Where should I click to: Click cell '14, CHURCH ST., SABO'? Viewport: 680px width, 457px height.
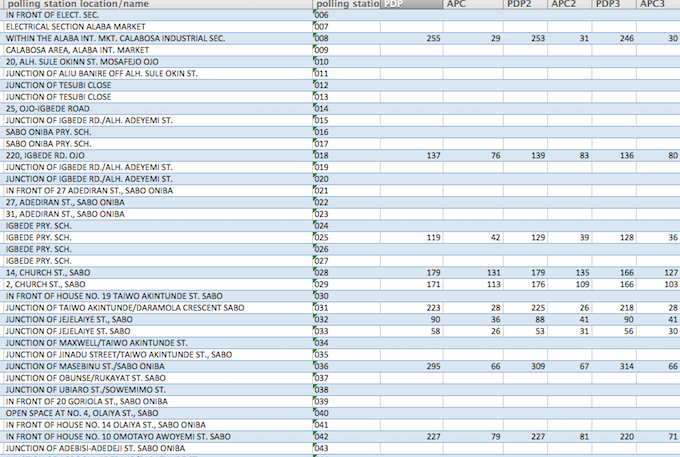pyautogui.click(x=156, y=272)
